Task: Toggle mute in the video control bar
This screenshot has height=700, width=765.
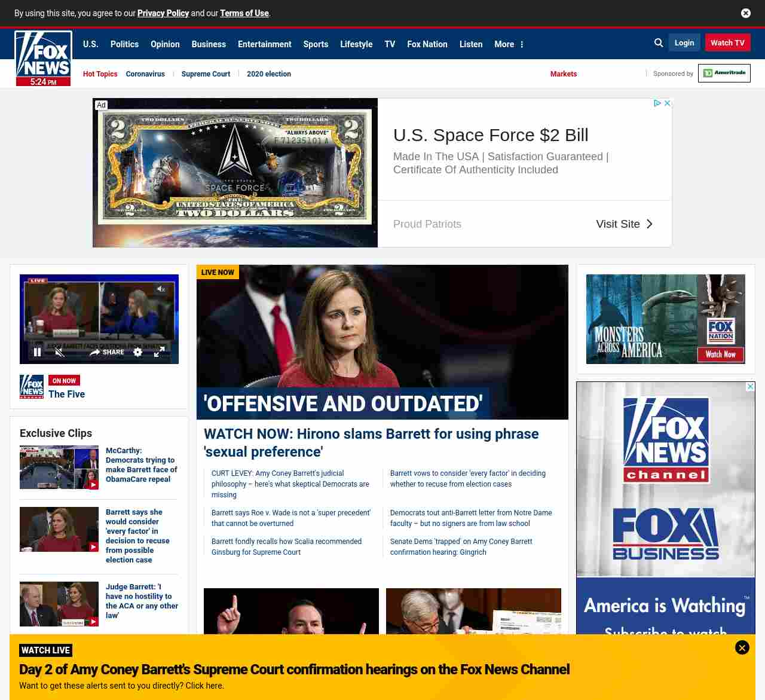Action: click(60, 352)
